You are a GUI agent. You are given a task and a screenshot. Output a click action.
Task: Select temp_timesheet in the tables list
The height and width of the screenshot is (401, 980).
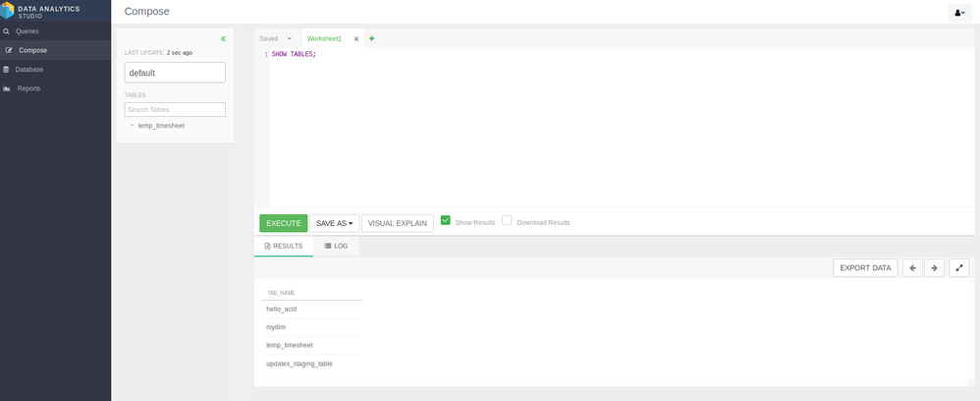click(x=161, y=126)
